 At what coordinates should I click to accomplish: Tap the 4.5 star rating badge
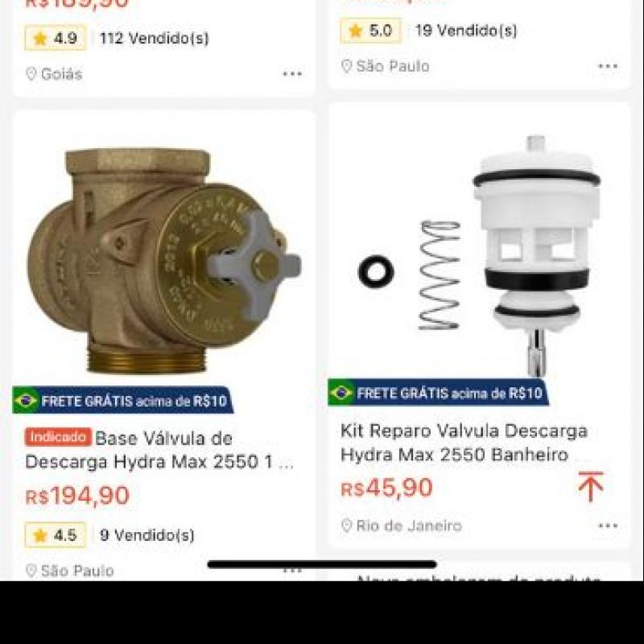point(55,535)
